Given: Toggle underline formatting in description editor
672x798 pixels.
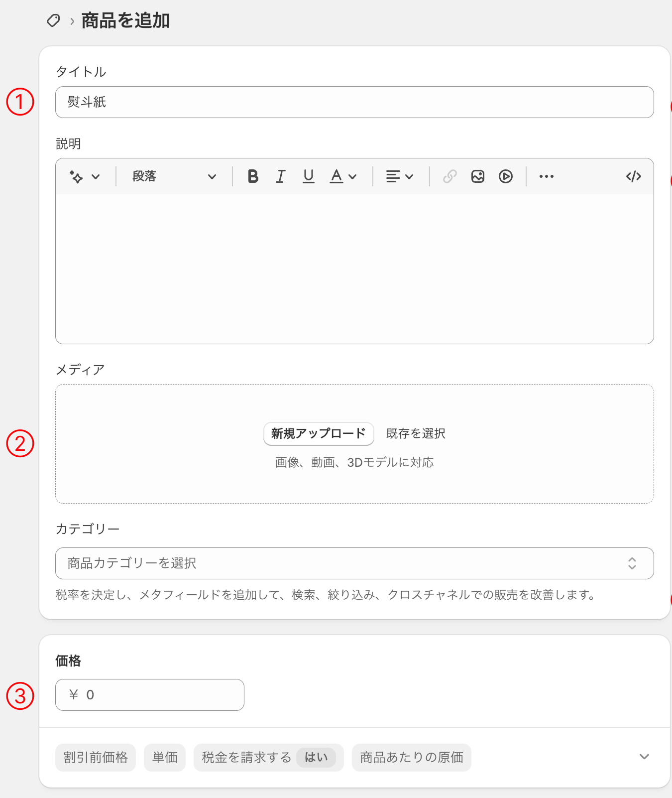Looking at the screenshot, I should tap(309, 176).
